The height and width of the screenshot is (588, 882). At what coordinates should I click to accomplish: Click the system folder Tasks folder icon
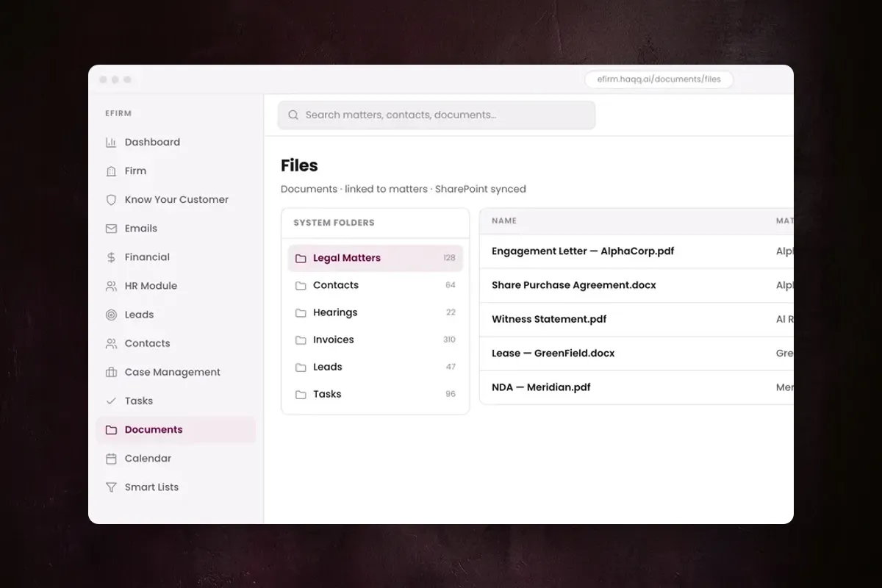point(301,395)
